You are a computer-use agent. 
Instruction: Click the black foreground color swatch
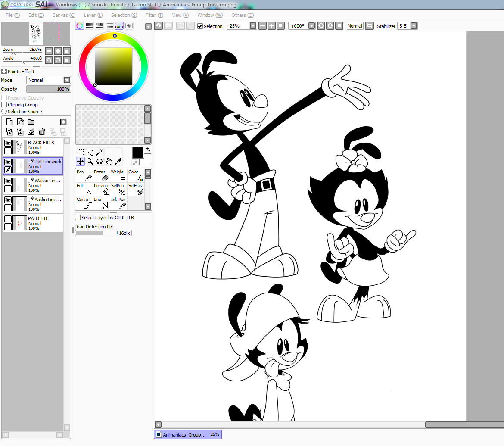(138, 153)
